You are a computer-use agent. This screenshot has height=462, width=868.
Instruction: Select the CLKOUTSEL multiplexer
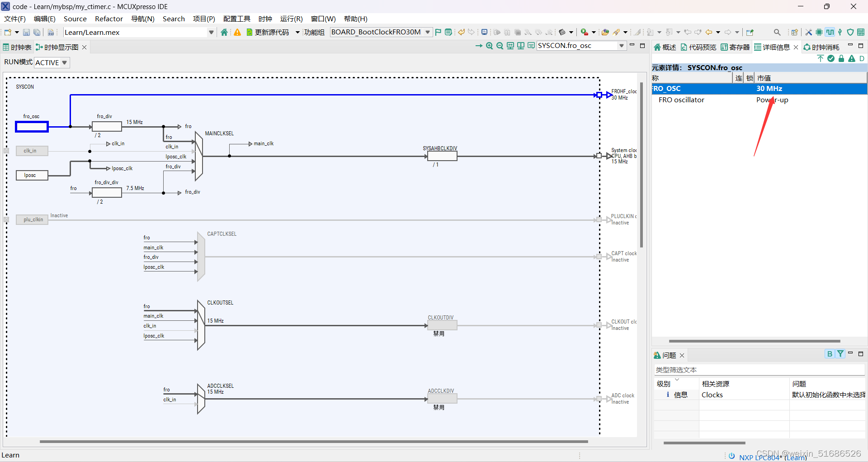pyautogui.click(x=201, y=325)
